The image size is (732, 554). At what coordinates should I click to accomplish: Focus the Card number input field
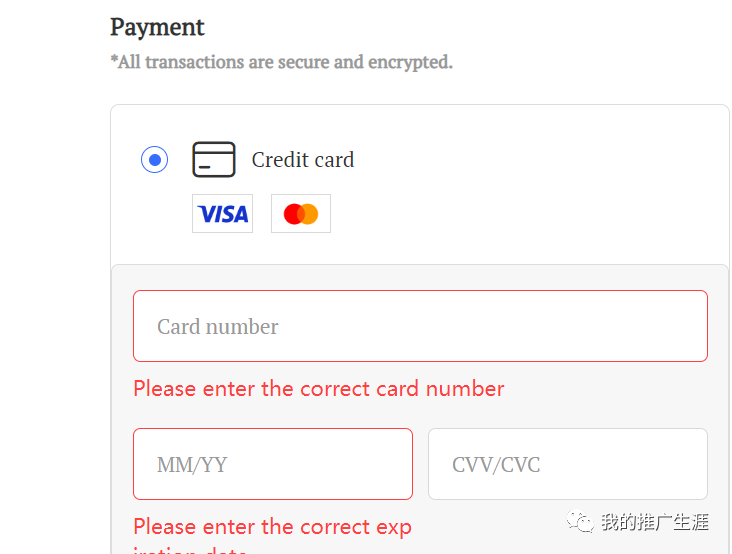(x=420, y=326)
